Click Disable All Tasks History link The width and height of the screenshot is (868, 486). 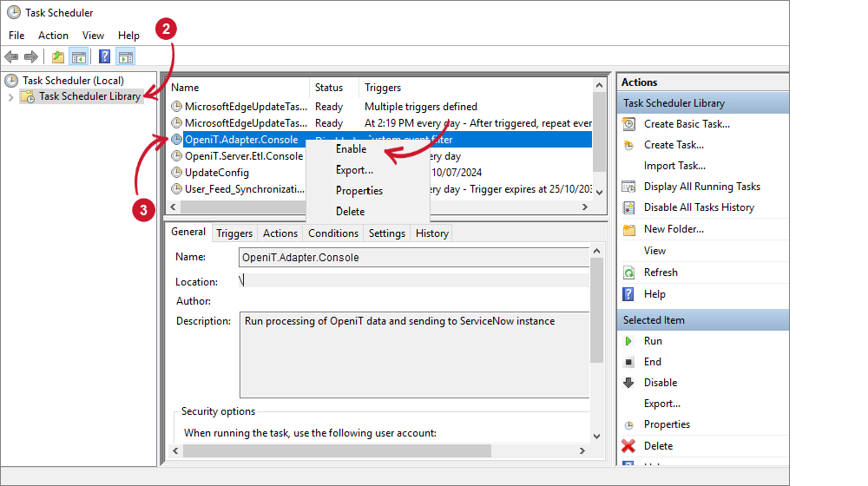[699, 207]
